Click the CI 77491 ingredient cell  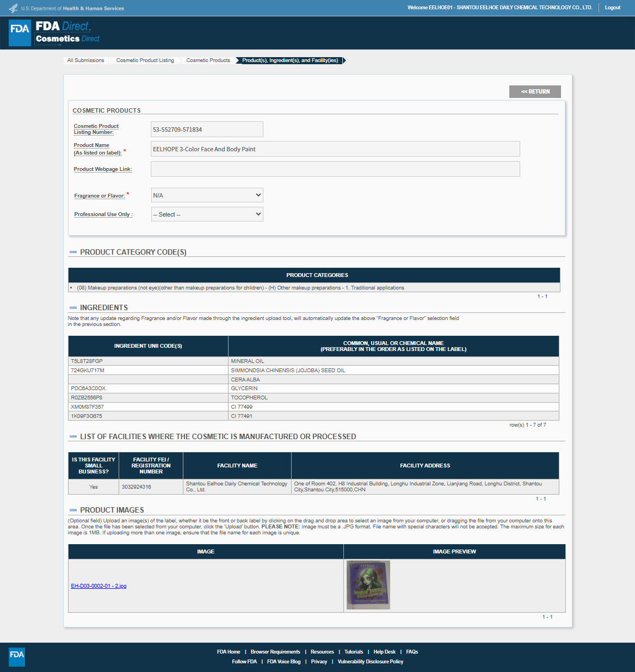coord(393,416)
